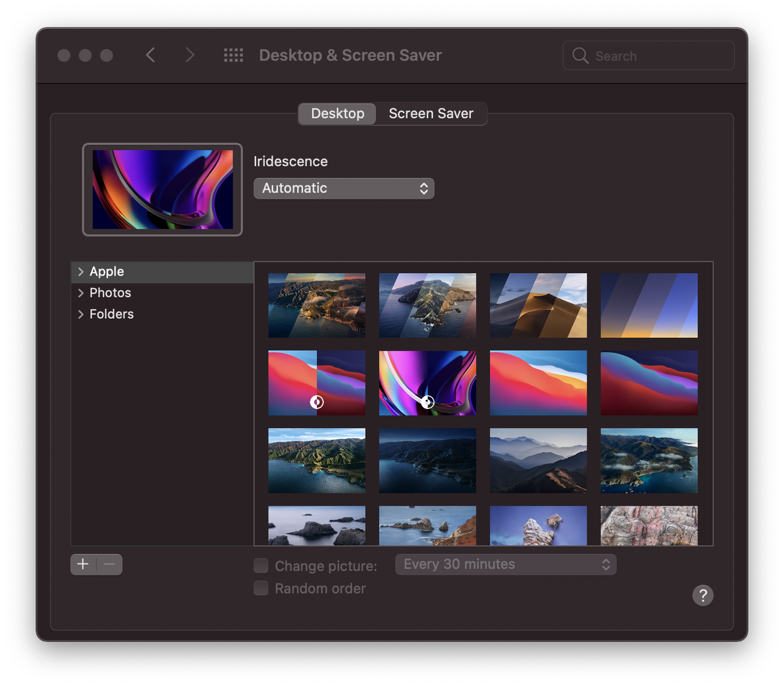Remove folder with minus button
Screen dimensions: 784x686
coord(110,564)
